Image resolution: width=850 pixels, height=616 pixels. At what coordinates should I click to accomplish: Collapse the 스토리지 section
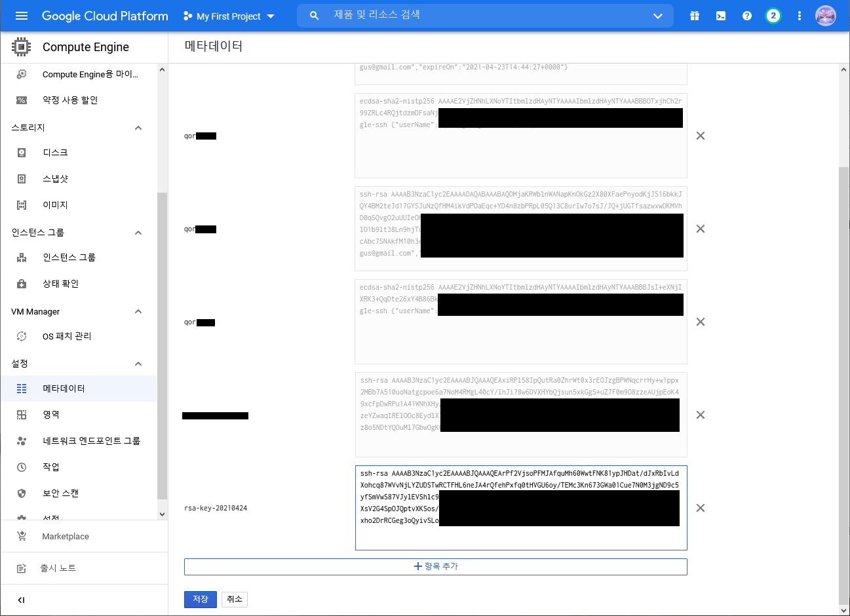pos(138,128)
